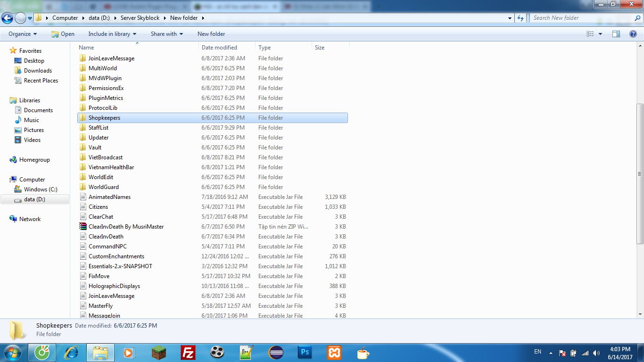Sort by the Name column header
Viewport: 644px width, 362px height.
(x=137, y=48)
